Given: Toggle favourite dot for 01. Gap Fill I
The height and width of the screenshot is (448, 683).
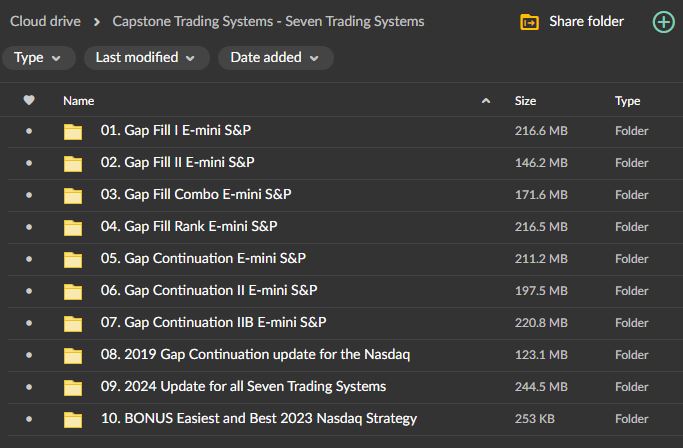Looking at the screenshot, I should coord(29,131).
